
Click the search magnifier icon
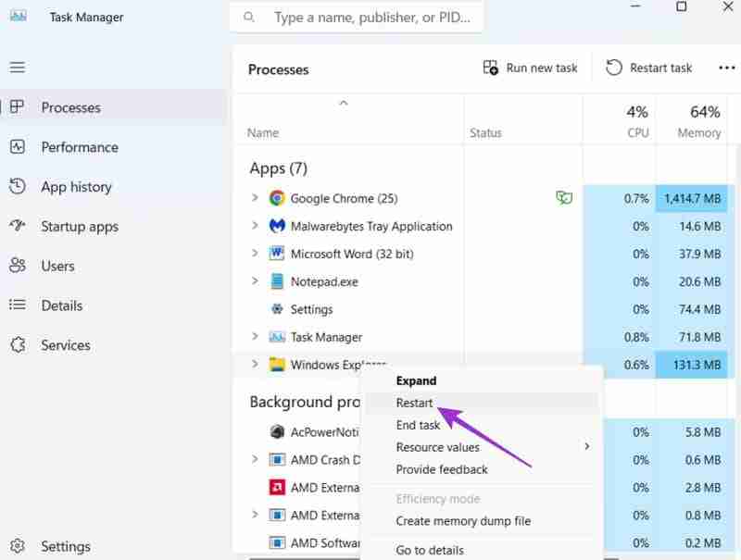tap(248, 18)
